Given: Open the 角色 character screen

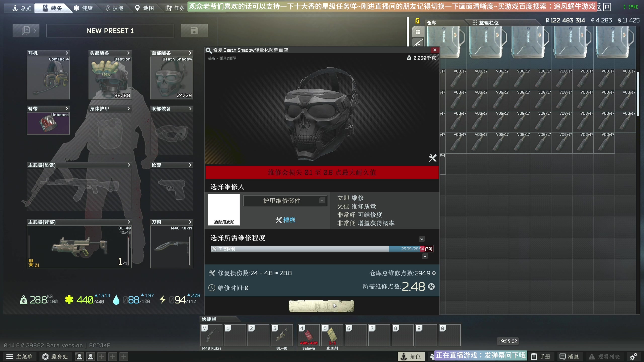Looking at the screenshot, I should pos(411,356).
